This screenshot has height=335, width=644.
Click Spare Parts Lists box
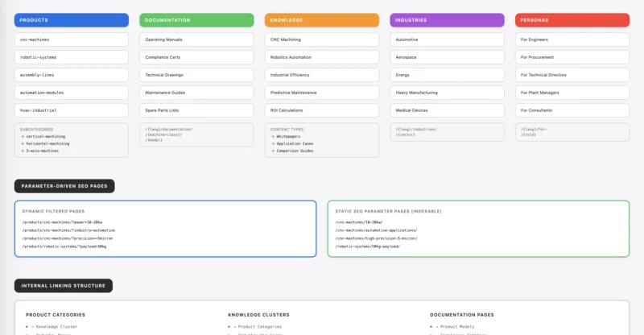[196, 110]
